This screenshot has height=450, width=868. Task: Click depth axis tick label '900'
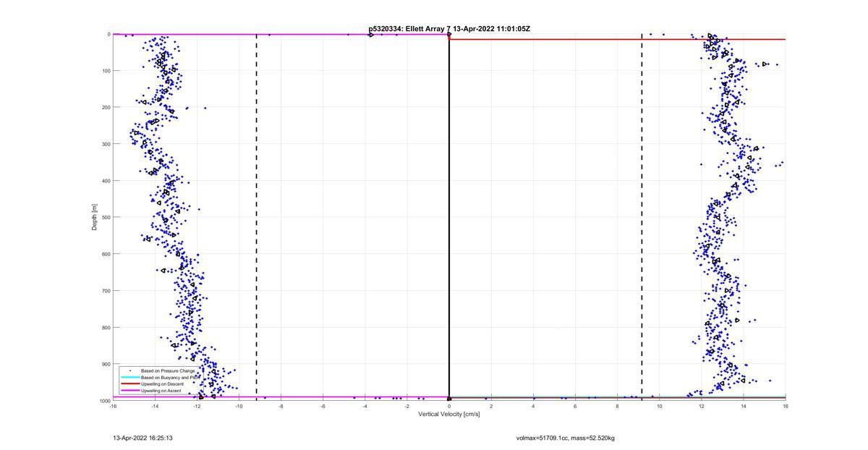click(x=106, y=364)
